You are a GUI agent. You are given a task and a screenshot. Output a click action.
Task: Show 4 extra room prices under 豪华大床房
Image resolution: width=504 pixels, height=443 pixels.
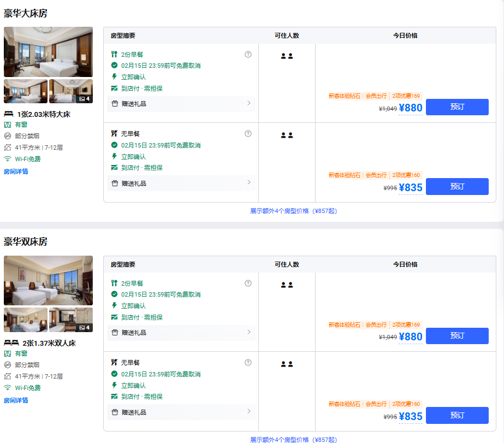tap(293, 211)
